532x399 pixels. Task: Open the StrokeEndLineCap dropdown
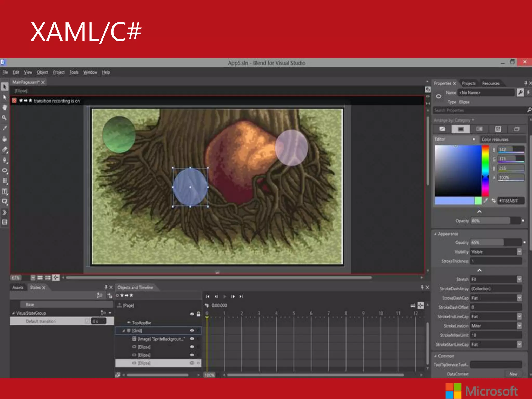(x=519, y=316)
